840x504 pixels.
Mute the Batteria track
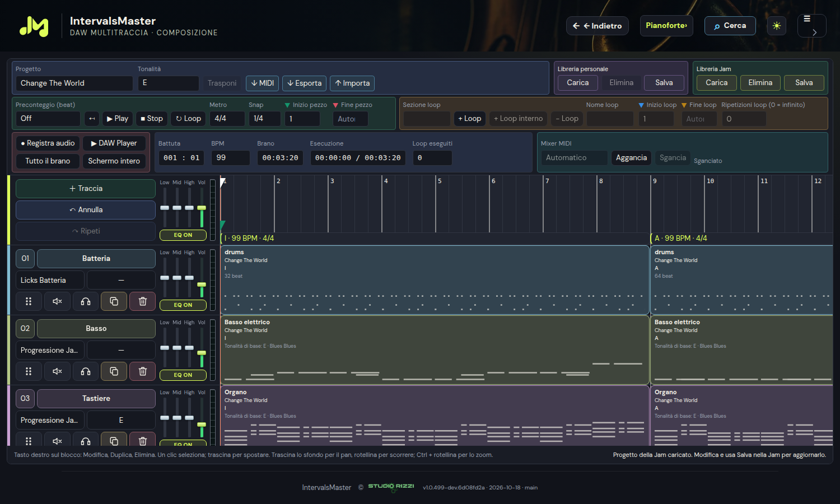coord(57,301)
